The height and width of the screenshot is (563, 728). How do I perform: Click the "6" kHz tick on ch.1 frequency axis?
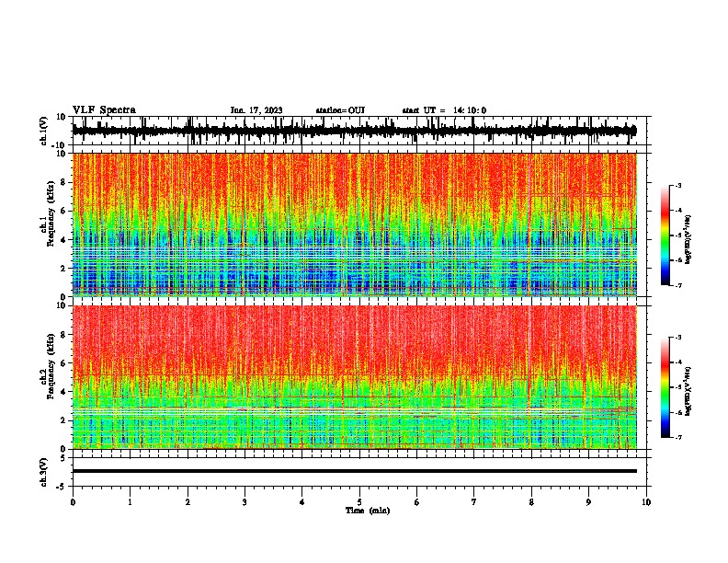pyautogui.click(x=63, y=211)
